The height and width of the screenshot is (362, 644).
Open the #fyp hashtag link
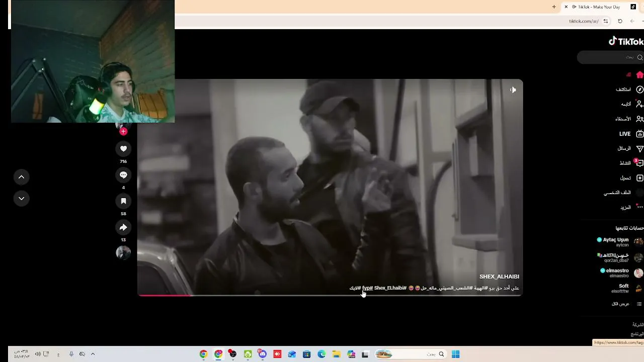367,288
